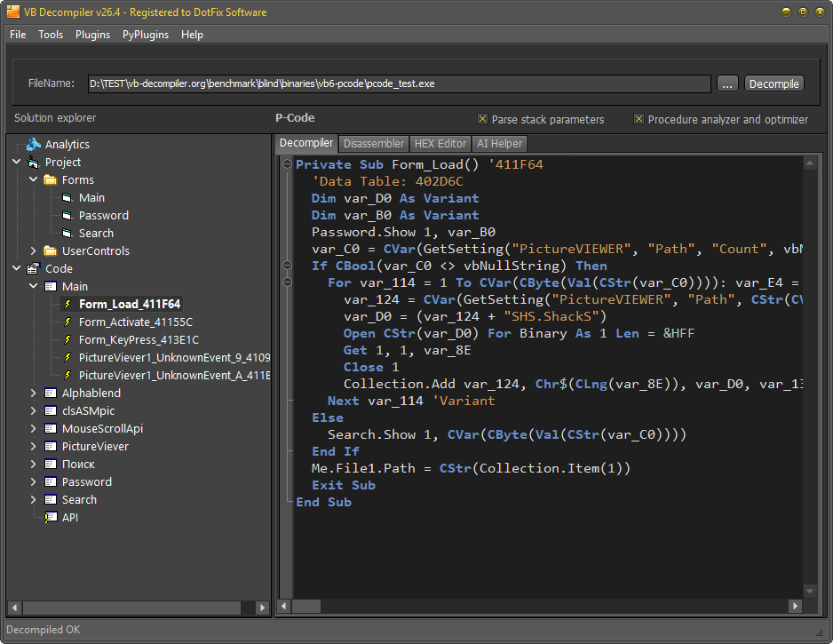Click the Search form icon under Forms
Image resolution: width=833 pixels, height=644 pixels.
coord(67,234)
